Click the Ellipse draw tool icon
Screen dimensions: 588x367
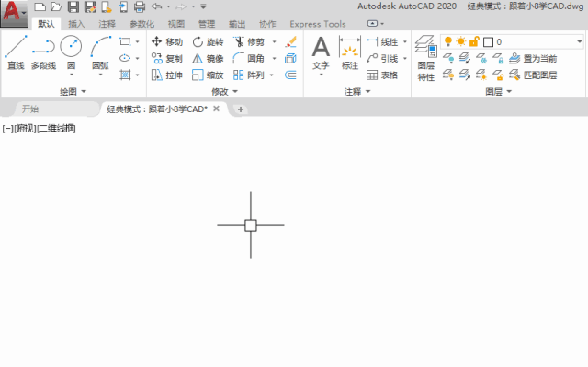click(x=125, y=58)
